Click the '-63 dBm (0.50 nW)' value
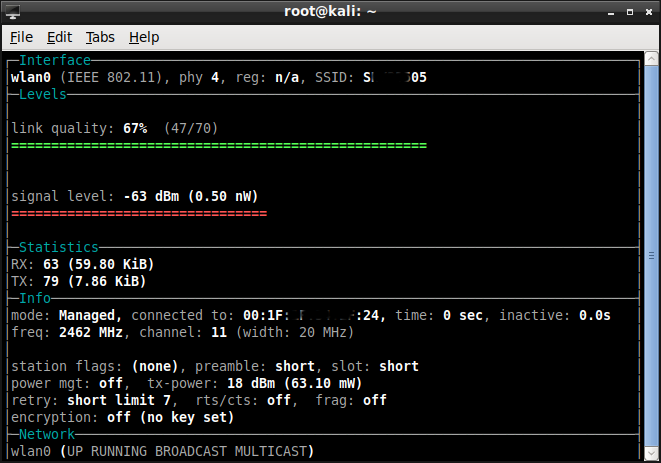 [x=191, y=196]
